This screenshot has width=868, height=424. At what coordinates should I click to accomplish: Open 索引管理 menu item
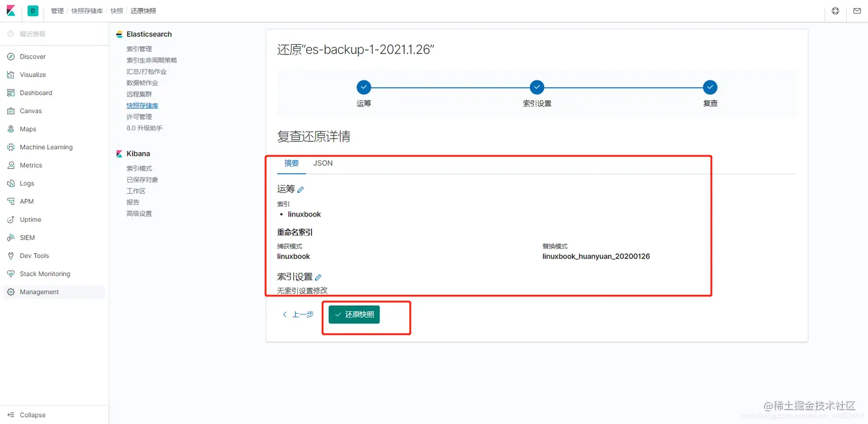[139, 49]
